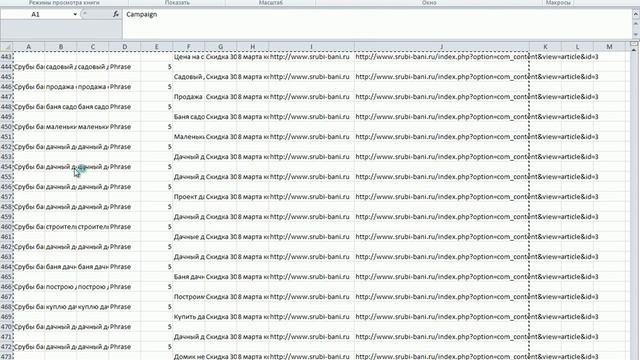Select row 447 by its row header
The height and width of the screenshot is (360, 640).
(7, 97)
